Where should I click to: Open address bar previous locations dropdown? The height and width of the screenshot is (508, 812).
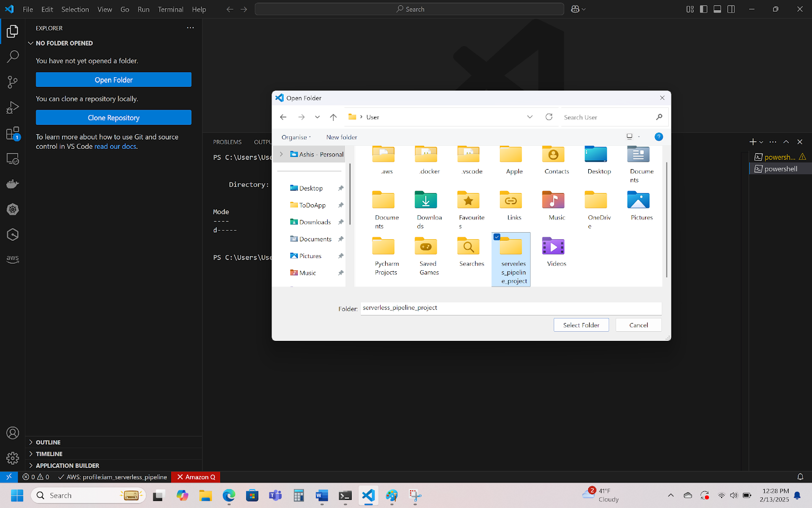pos(530,117)
